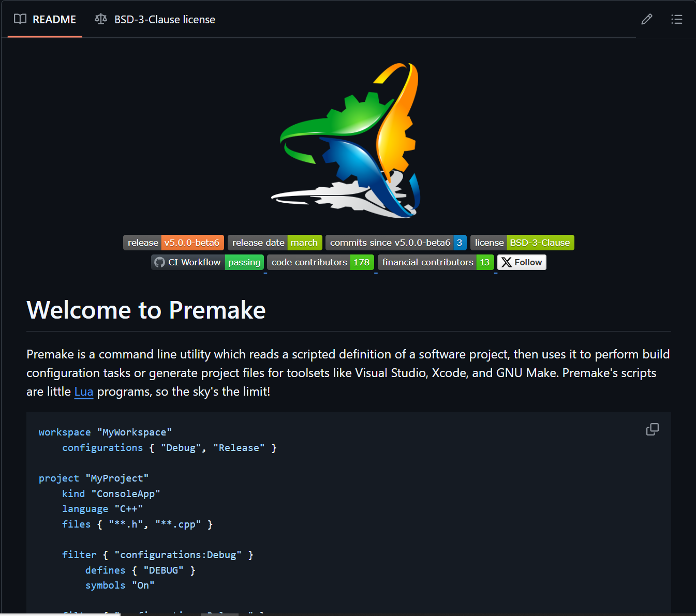Screen dimensions: 696x616
Task: Open commits since v5.0.0-beta6 badge
Action: (396, 243)
